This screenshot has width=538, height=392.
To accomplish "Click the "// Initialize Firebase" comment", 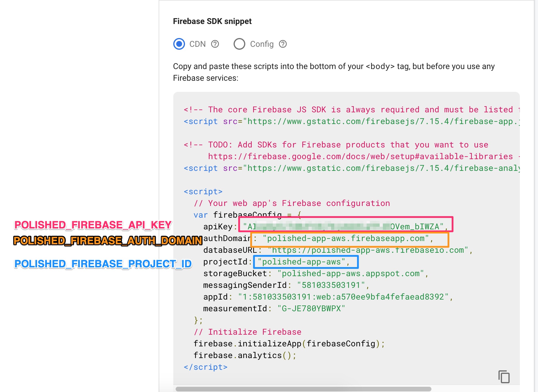I will click(247, 332).
